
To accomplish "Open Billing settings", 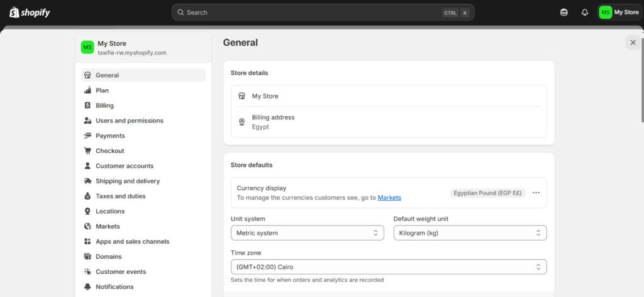I will (143, 105).
